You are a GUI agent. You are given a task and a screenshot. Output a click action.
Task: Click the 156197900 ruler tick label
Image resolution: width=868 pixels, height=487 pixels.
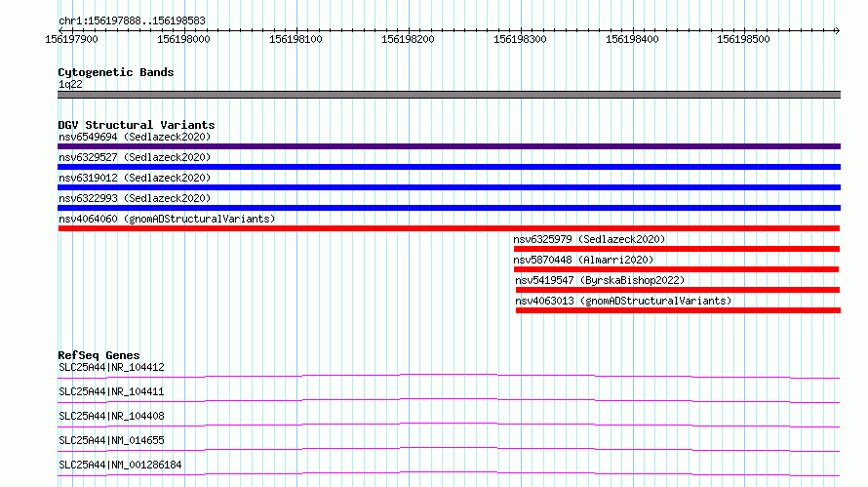pos(71,39)
